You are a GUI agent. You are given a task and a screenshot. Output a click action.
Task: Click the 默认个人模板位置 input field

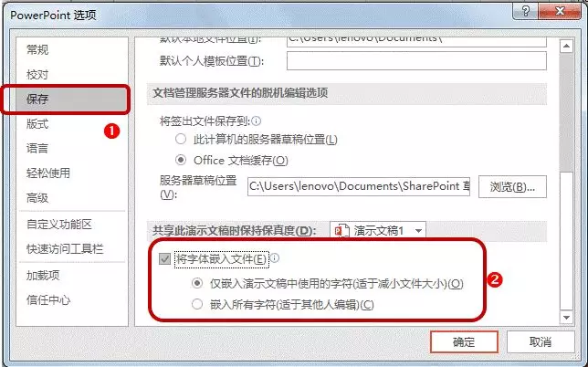[x=416, y=61]
